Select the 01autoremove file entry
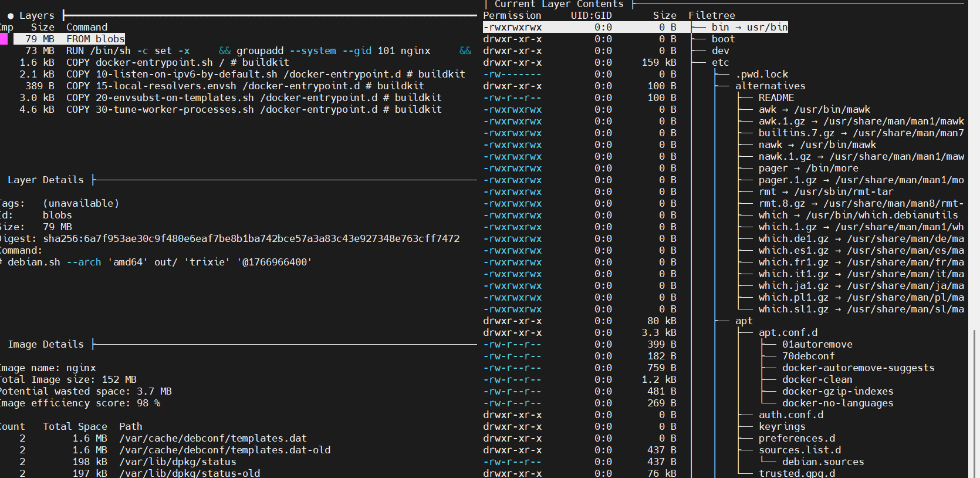Viewport: 980px width, 478px height. [x=817, y=344]
